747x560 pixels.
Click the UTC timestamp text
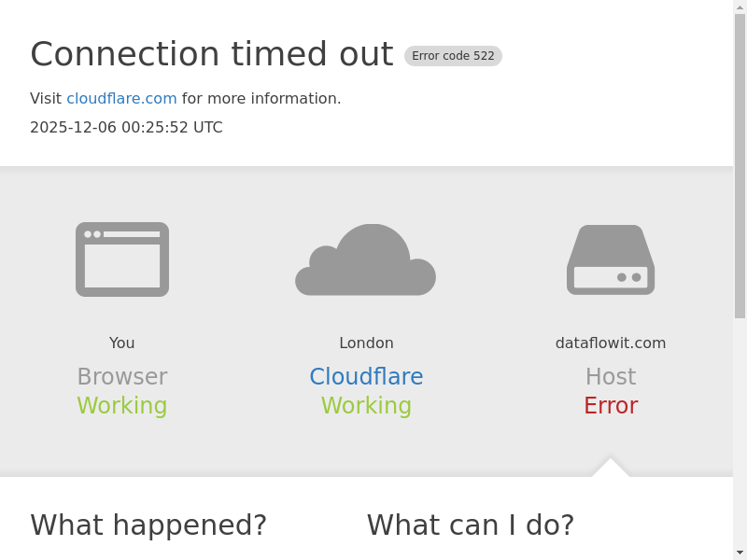126,128
